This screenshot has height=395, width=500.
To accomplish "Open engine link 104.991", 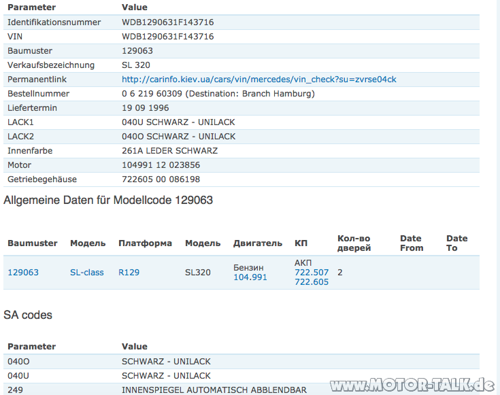I will tap(250, 277).
